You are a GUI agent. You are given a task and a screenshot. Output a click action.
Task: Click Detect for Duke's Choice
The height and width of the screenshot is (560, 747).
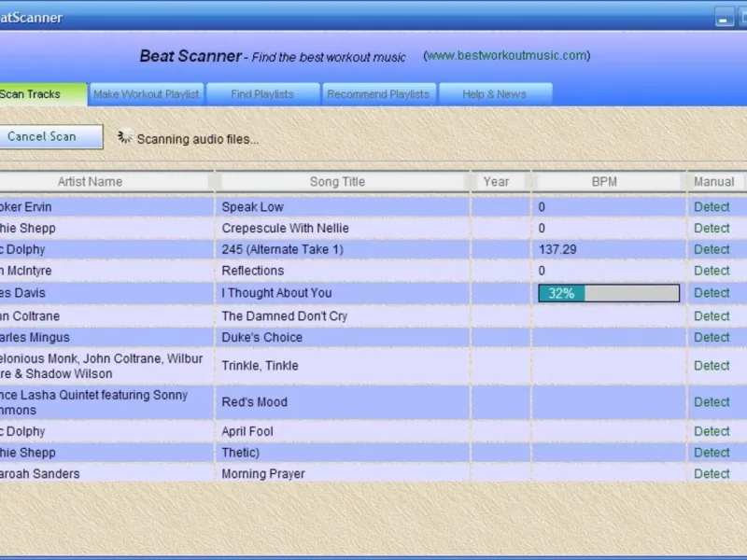tap(712, 338)
